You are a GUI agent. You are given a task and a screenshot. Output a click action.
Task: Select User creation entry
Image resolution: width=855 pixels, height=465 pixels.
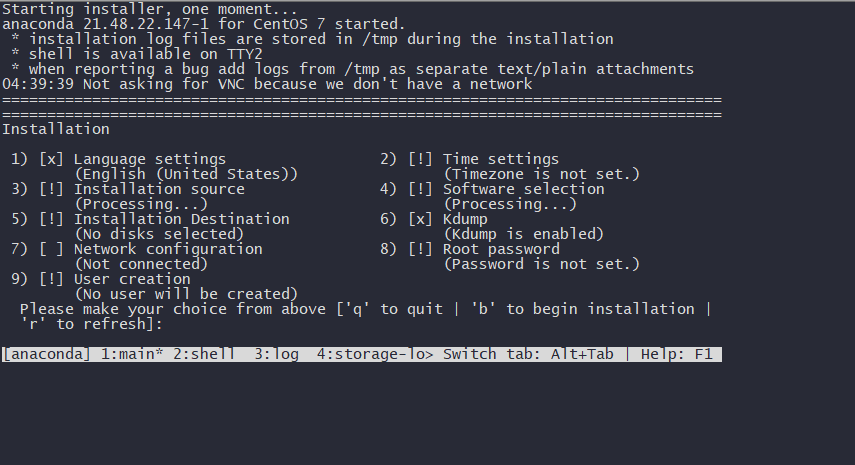[x=132, y=279]
